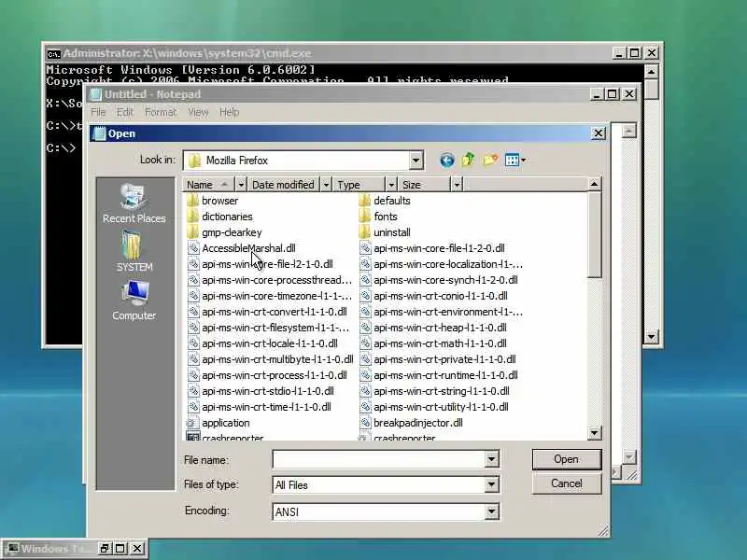The height and width of the screenshot is (560, 747).
Task: Sort by the Type column header
Action: (x=359, y=184)
